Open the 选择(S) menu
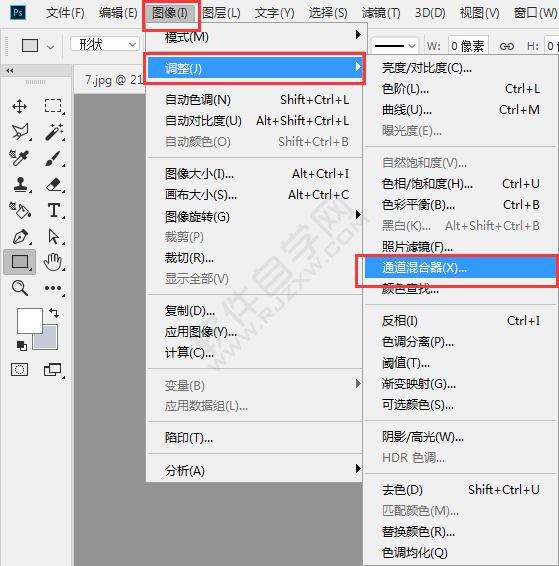The width and height of the screenshot is (559, 566). 328,13
